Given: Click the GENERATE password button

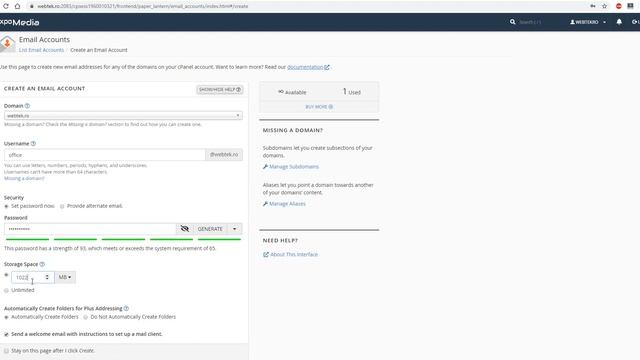Looking at the screenshot, I should coord(210,229).
